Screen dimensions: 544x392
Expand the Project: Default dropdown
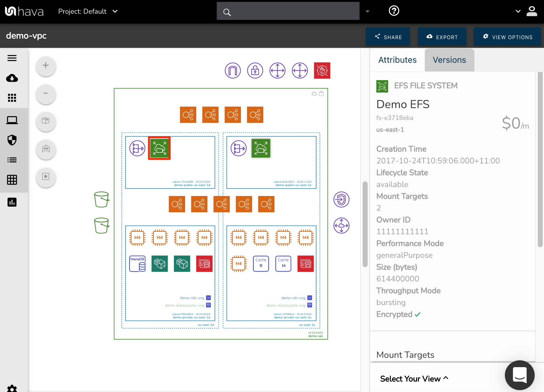point(88,11)
